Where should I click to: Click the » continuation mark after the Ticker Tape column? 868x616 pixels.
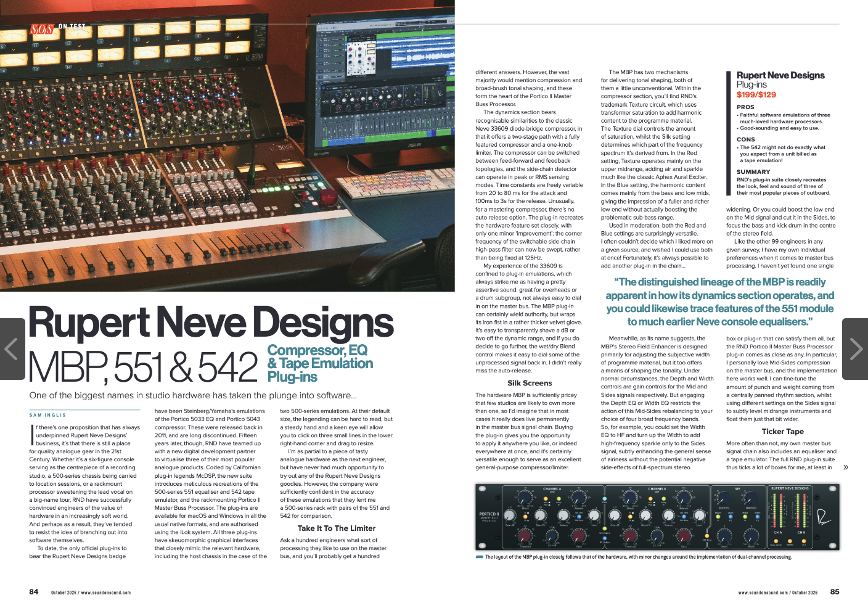(x=845, y=467)
